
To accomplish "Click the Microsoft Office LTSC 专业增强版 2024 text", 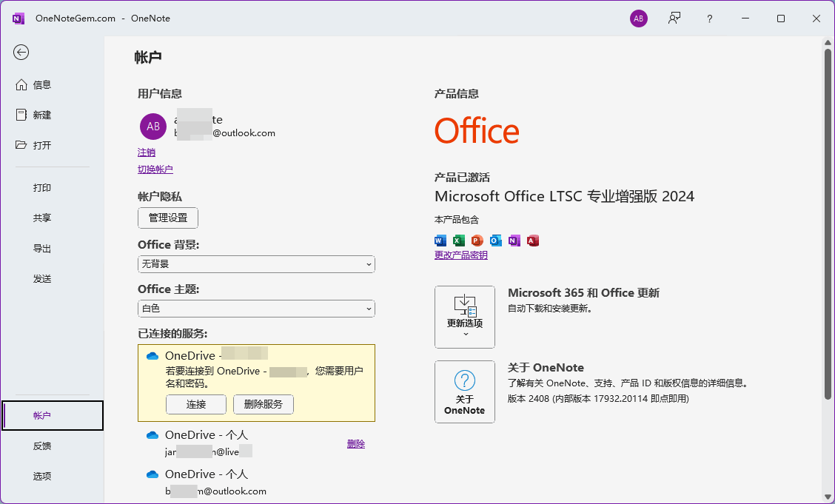I will 565,196.
